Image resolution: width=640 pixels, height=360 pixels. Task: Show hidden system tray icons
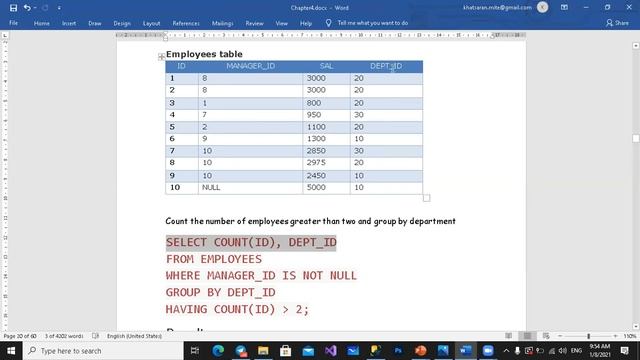pyautogui.click(x=506, y=351)
